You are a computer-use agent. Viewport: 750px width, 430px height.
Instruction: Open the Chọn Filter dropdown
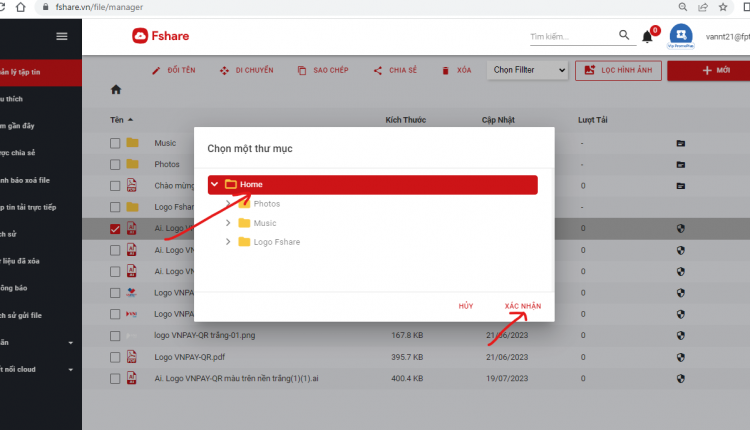pos(527,70)
